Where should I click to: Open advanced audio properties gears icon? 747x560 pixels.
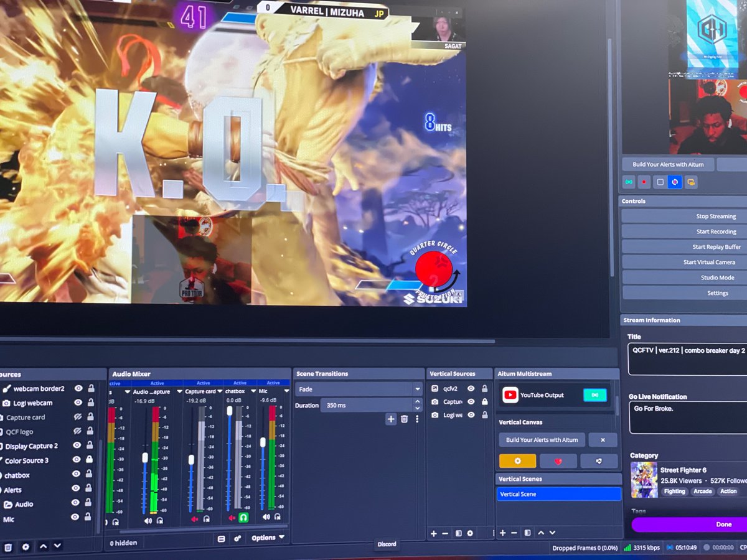click(x=237, y=539)
